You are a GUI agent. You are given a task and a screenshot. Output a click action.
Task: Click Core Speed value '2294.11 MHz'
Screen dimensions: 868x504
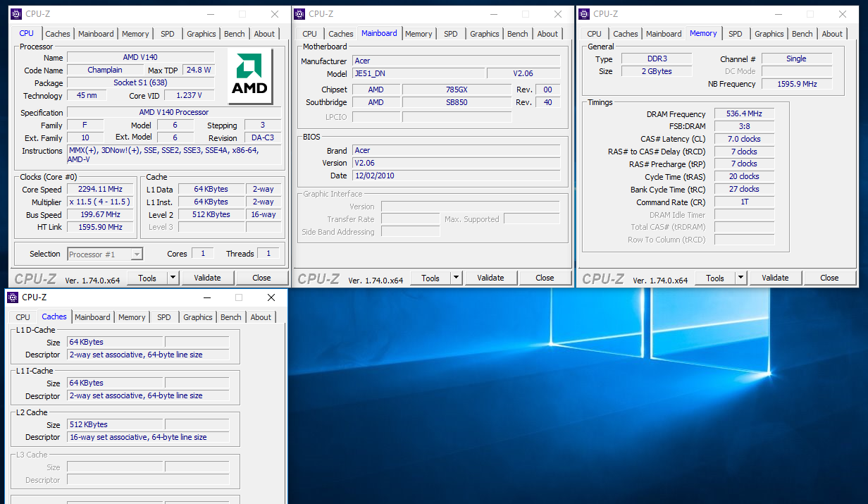(x=100, y=189)
